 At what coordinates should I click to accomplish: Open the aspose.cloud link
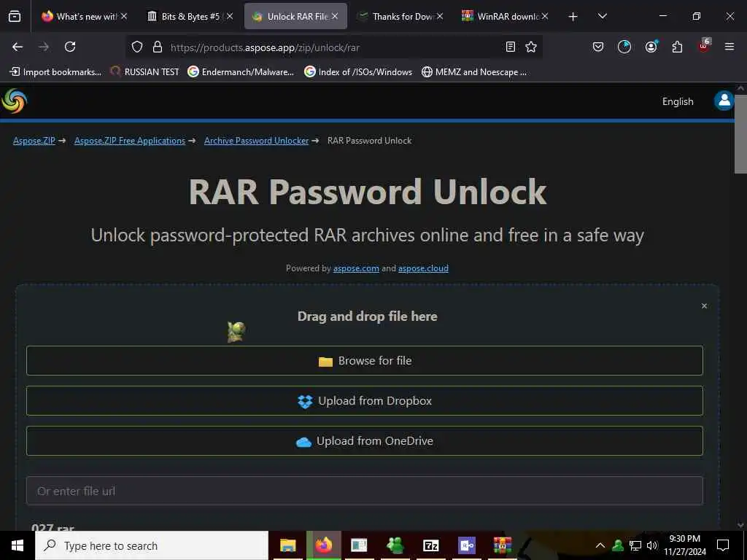click(423, 268)
